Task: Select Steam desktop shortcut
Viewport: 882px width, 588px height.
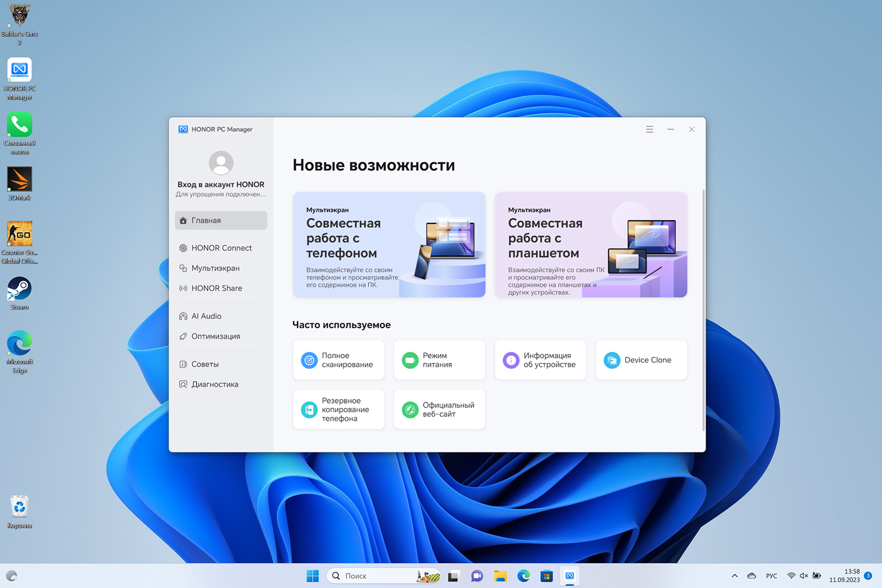Action: pos(20,293)
